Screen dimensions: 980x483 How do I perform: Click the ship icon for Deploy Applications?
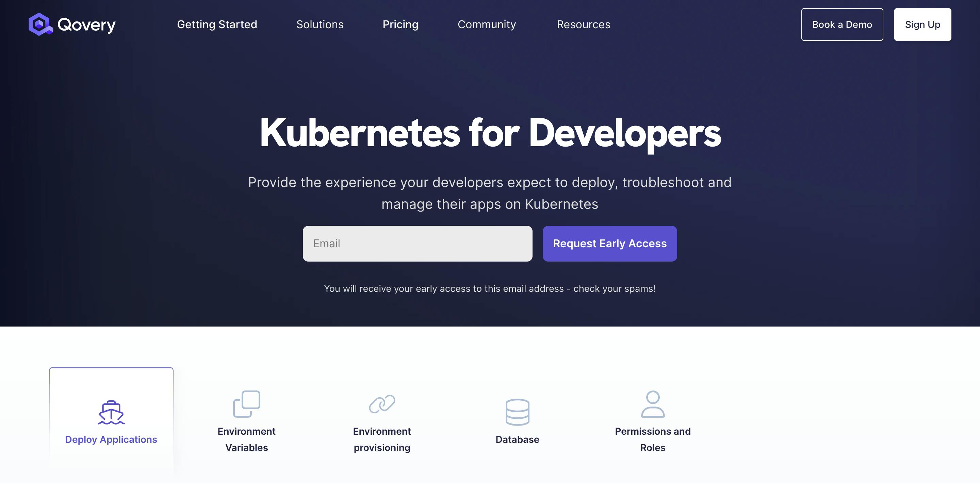111,412
